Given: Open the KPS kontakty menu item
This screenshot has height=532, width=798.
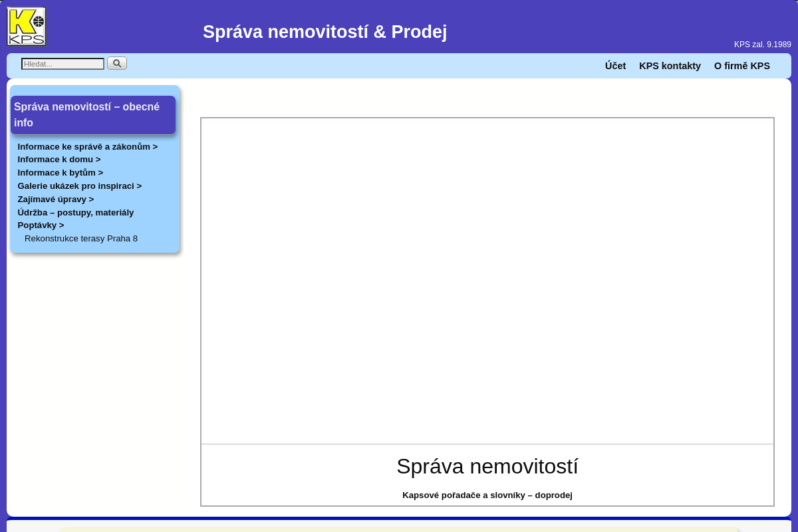Looking at the screenshot, I should coord(670,66).
